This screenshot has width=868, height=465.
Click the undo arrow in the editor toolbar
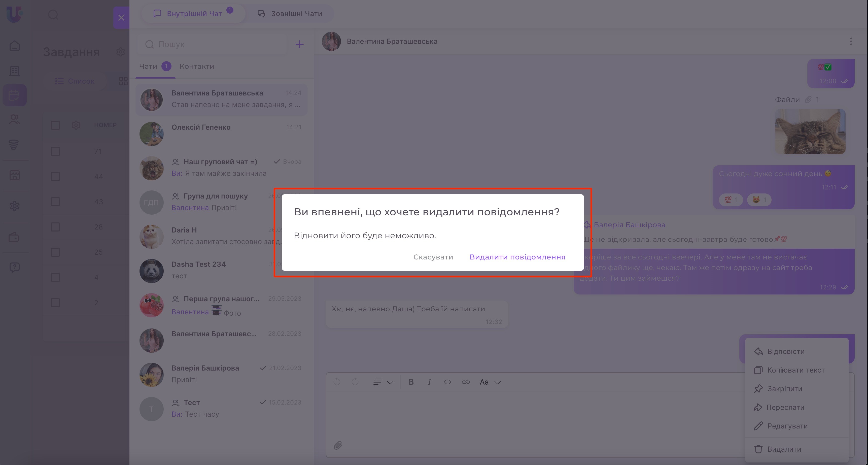(337, 382)
